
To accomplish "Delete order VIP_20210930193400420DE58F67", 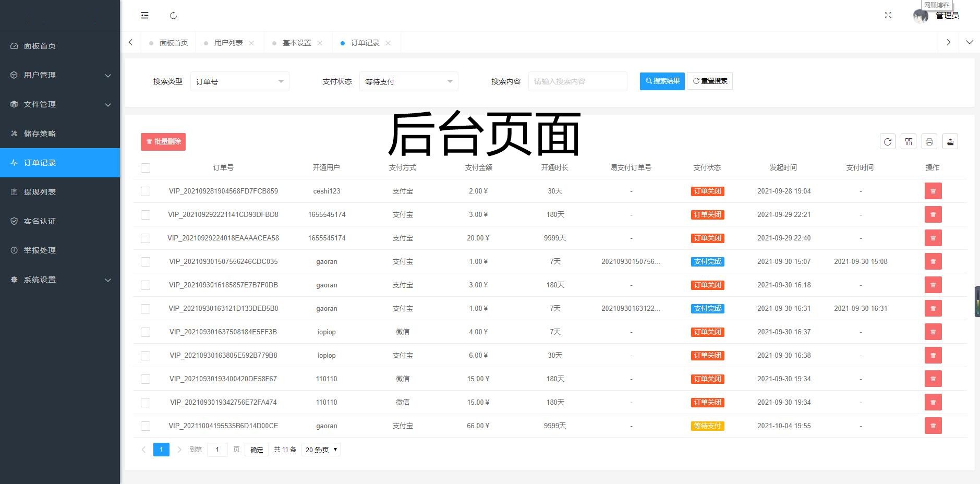I will (x=933, y=379).
